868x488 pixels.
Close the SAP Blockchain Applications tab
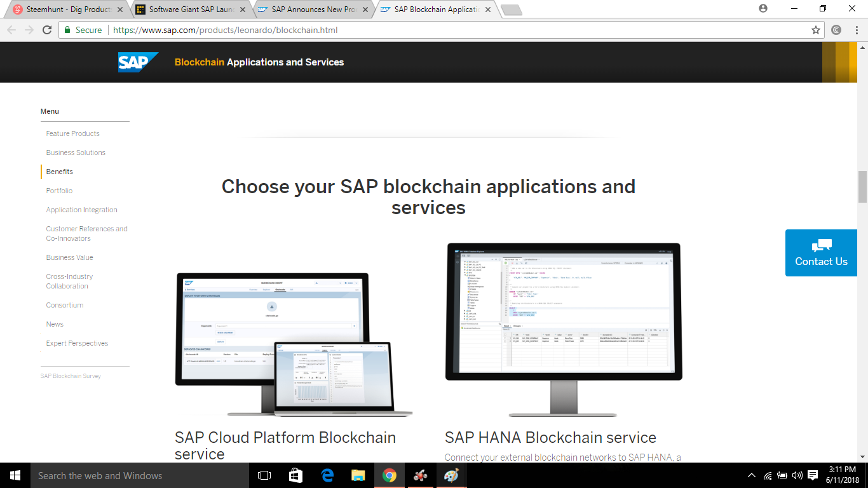487,10
